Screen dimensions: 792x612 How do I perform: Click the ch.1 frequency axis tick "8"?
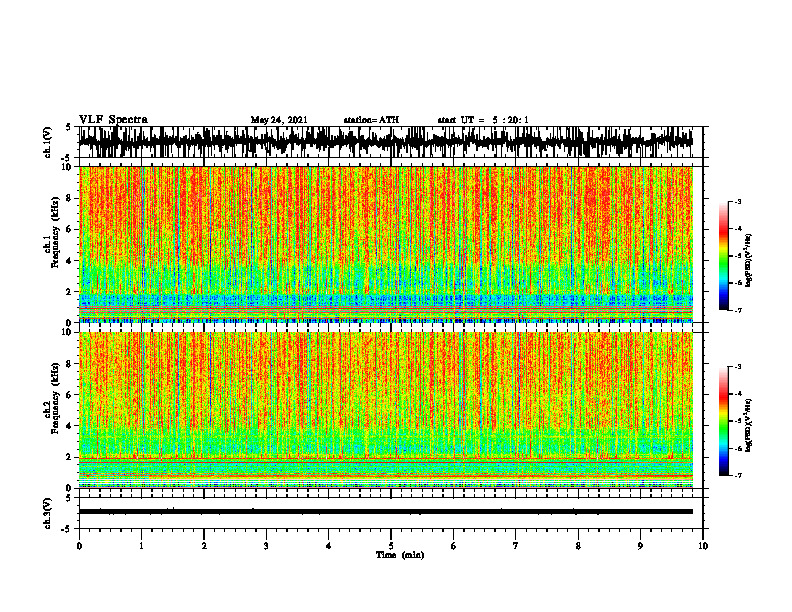pyautogui.click(x=69, y=198)
